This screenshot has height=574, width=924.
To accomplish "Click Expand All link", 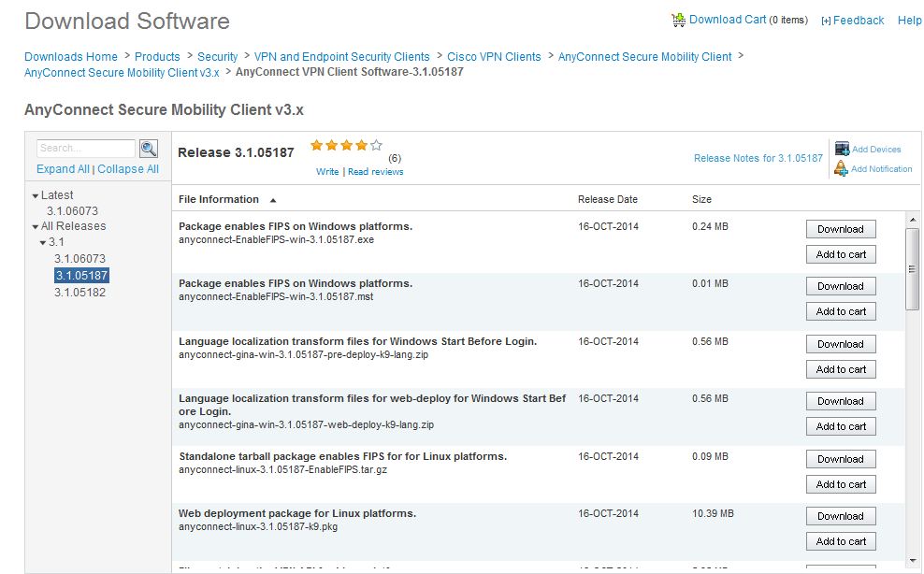I will click(63, 169).
